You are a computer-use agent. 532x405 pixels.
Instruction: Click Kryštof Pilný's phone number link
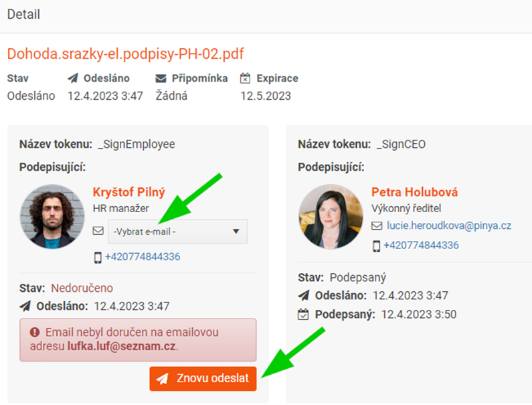point(143,256)
